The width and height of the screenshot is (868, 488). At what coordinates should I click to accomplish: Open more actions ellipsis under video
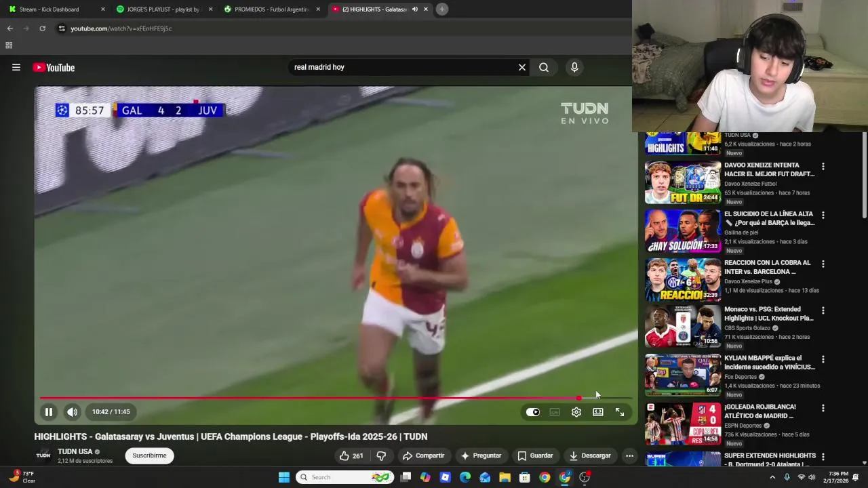click(x=629, y=456)
